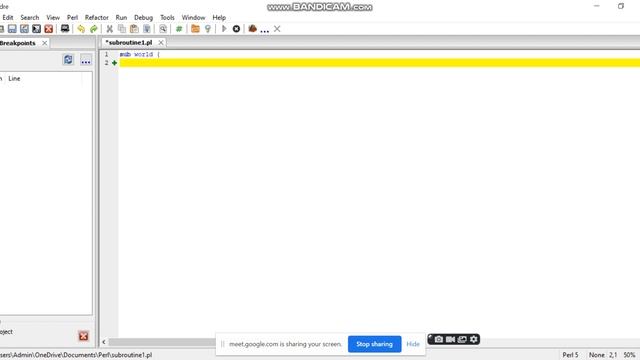Screen dimensions: 640x360
Task: Click the Save file toolbar icon
Action: point(12,29)
